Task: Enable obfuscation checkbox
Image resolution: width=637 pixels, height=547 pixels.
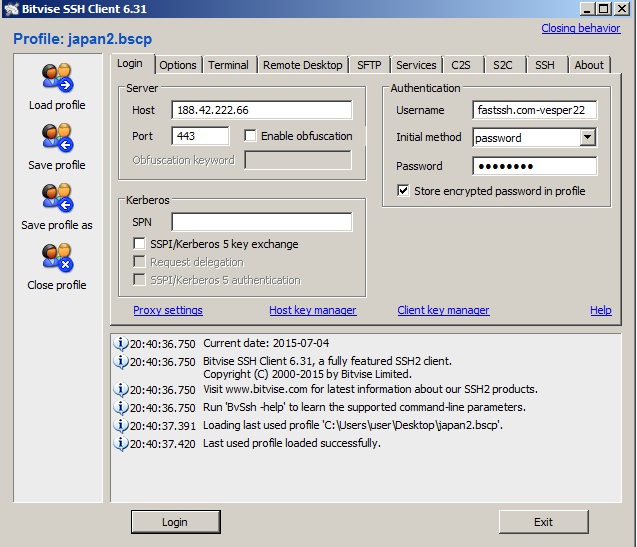Action: (x=250, y=136)
